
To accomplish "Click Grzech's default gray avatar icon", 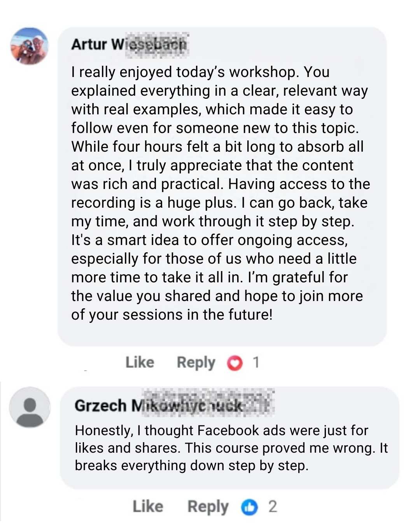I will pos(30,407).
